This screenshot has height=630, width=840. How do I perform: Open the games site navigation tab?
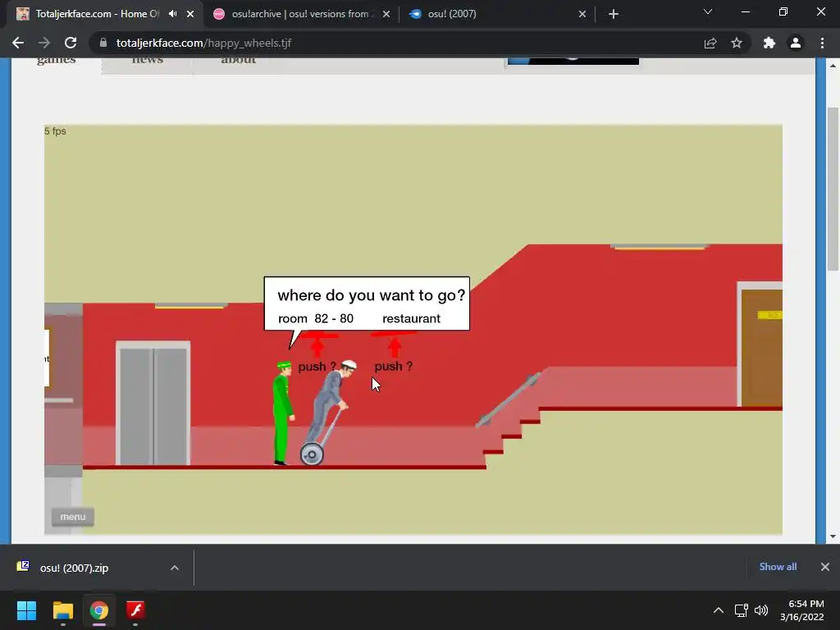click(x=57, y=60)
